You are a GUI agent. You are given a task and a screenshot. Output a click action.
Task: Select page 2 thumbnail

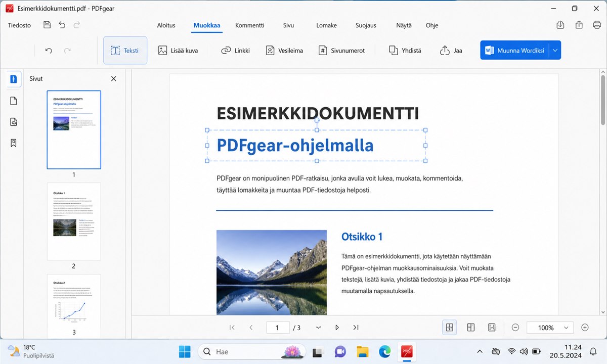pyautogui.click(x=74, y=221)
